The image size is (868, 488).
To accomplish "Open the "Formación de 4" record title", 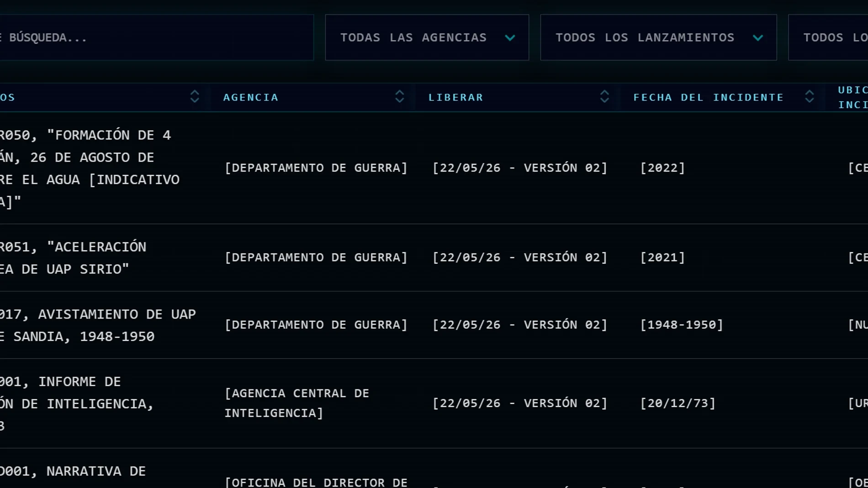I will pos(90,168).
